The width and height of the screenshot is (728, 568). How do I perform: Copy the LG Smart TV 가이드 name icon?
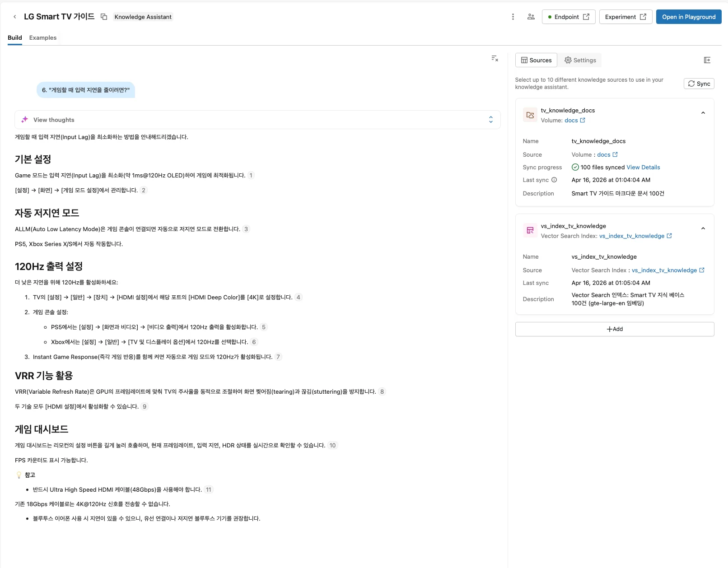coord(104,17)
